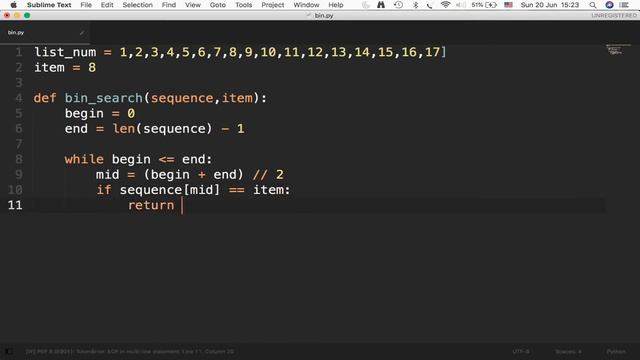Open the Python syntax selector

point(616,351)
